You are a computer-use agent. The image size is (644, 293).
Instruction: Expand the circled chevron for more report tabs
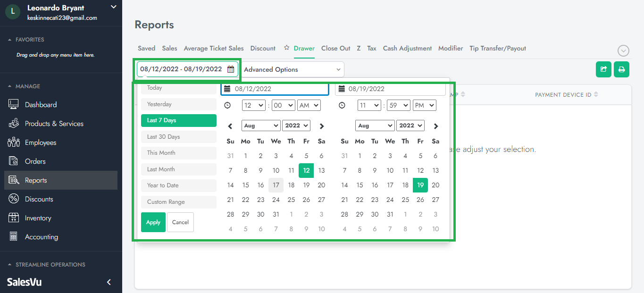click(x=624, y=51)
